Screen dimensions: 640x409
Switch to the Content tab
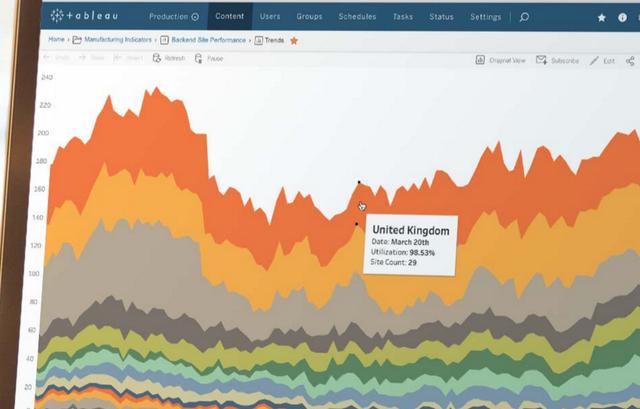pos(229,17)
